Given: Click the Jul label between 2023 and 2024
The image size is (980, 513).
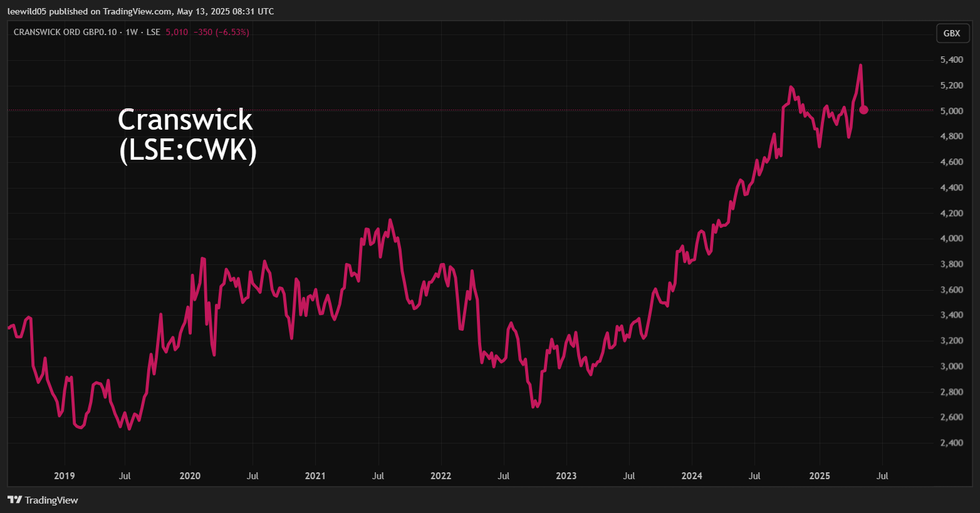Looking at the screenshot, I should pyautogui.click(x=629, y=475).
